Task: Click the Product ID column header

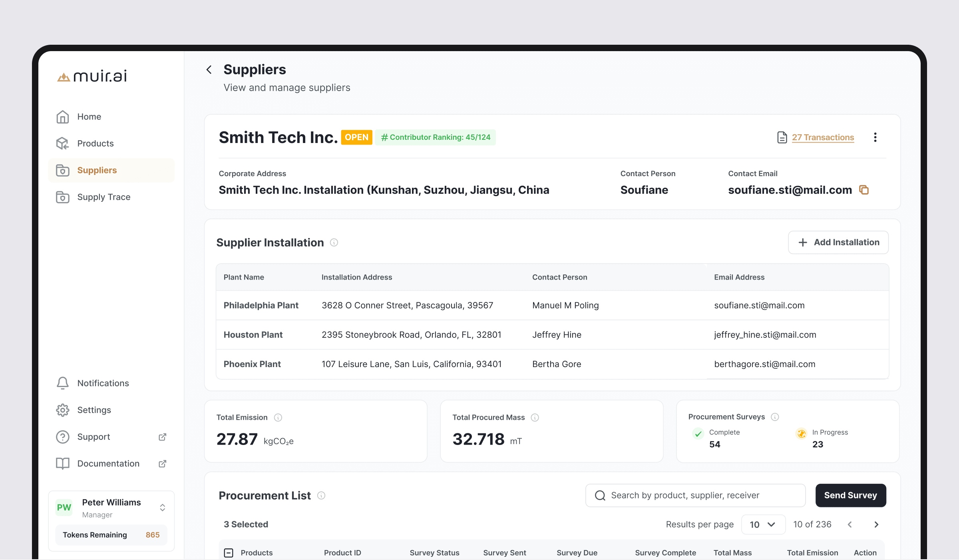Action: 342,553
